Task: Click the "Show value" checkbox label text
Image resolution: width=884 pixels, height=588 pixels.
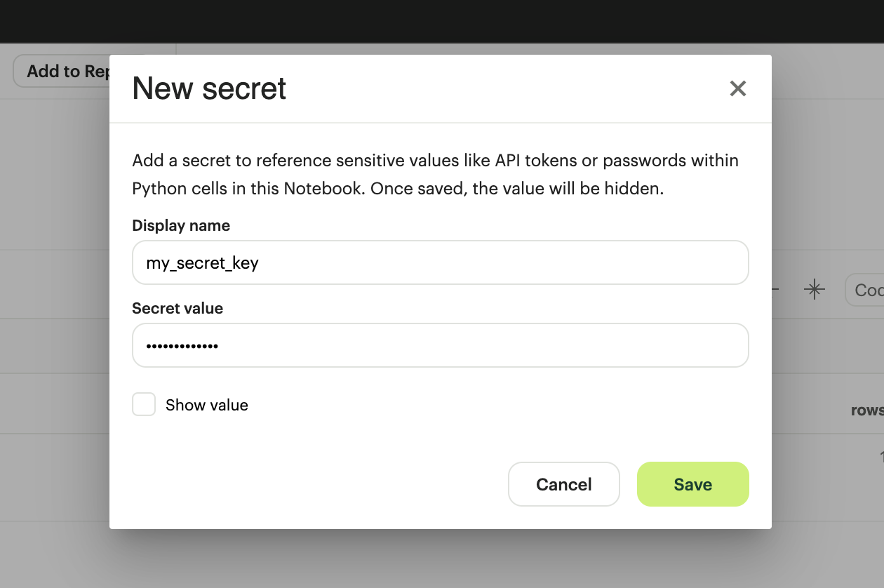Action: (x=206, y=406)
